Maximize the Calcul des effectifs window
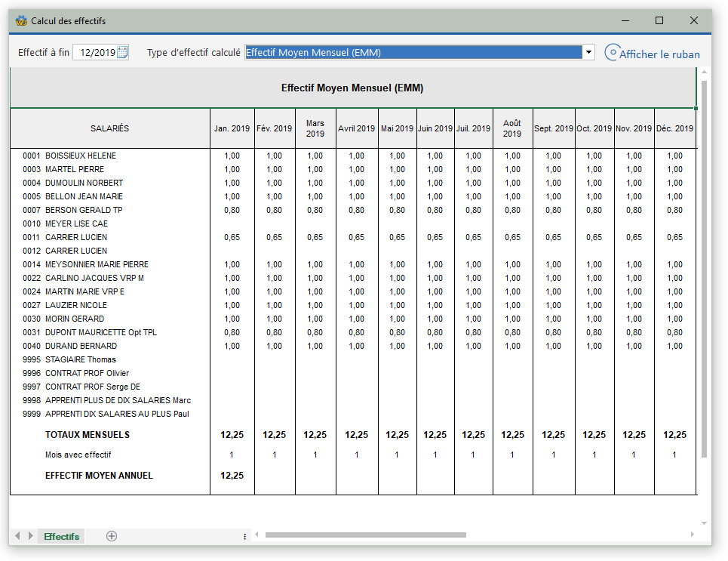 tap(659, 20)
